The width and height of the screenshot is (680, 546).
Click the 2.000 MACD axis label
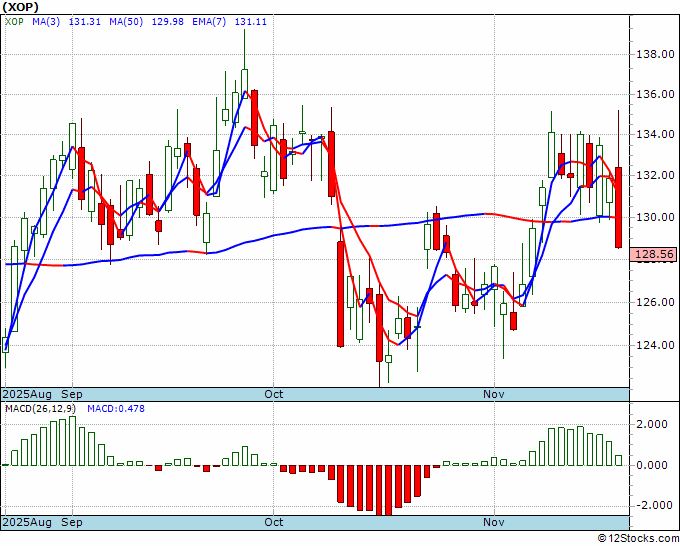coord(653,424)
